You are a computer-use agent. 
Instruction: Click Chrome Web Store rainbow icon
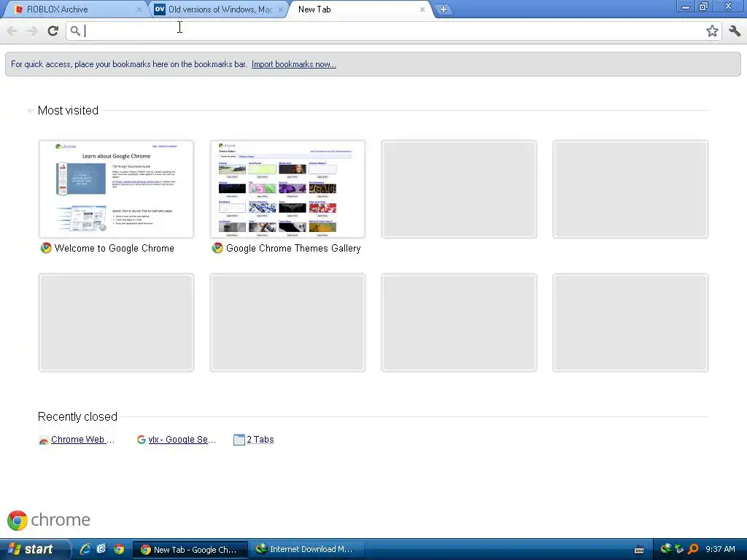tap(43, 440)
